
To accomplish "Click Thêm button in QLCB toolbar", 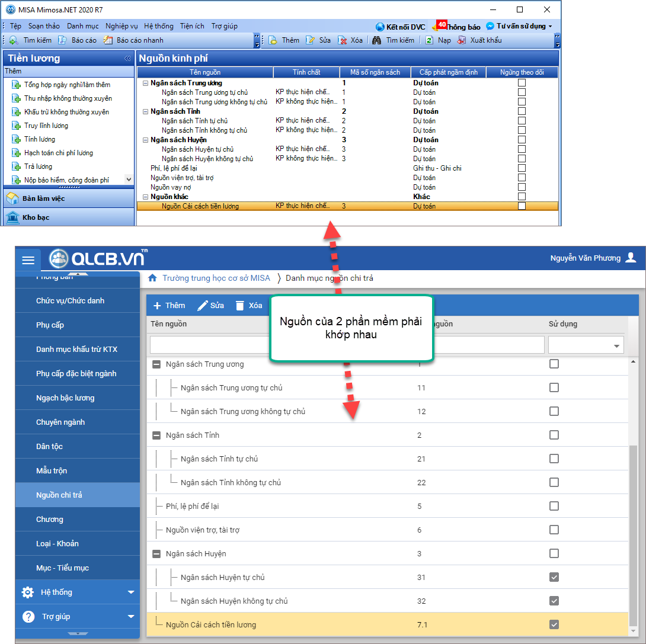I will coord(169,306).
